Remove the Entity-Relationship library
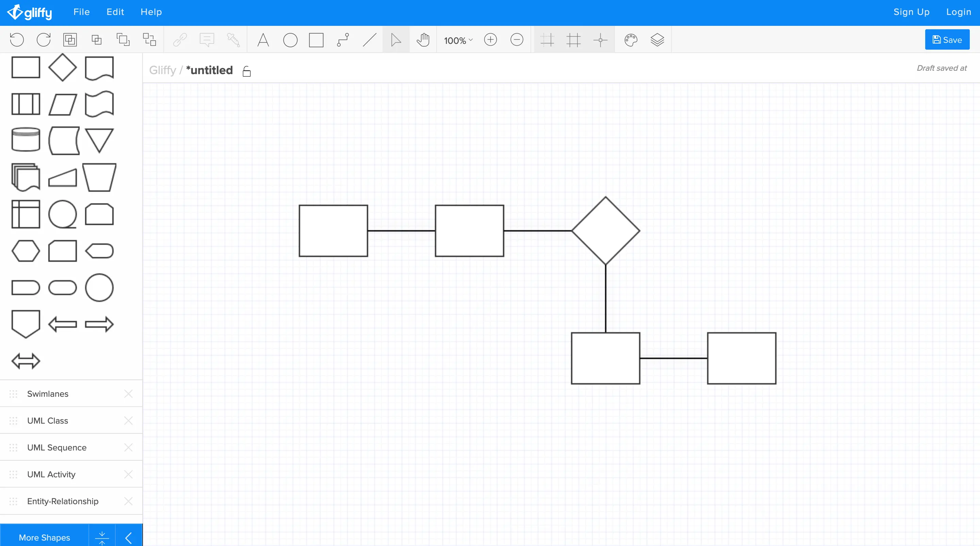This screenshot has height=546, width=980. 128,501
